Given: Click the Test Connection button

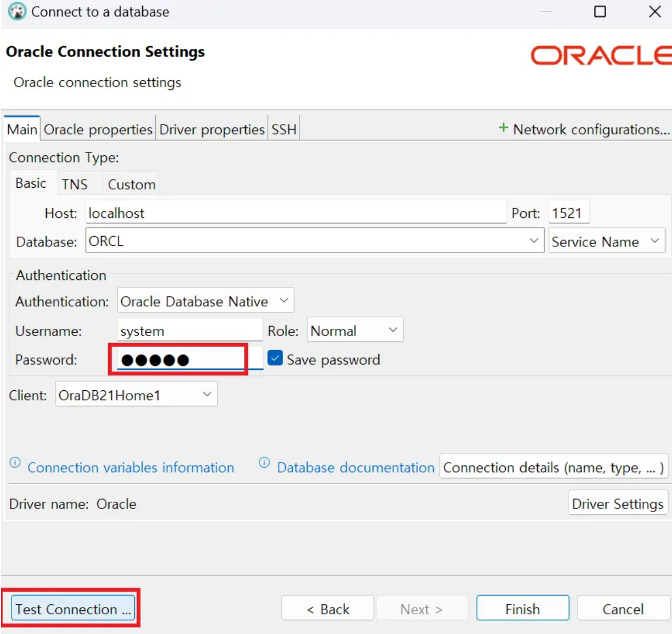Looking at the screenshot, I should click(73, 609).
